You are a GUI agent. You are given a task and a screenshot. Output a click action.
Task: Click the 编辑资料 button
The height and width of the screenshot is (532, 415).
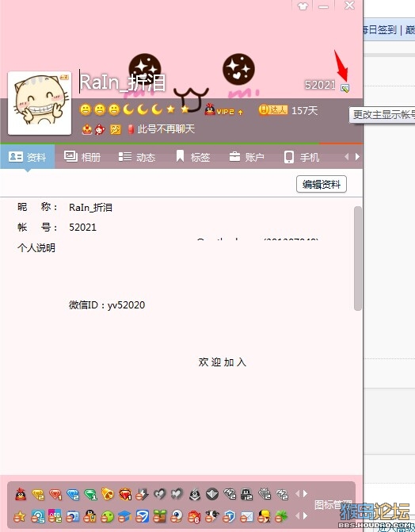(322, 184)
